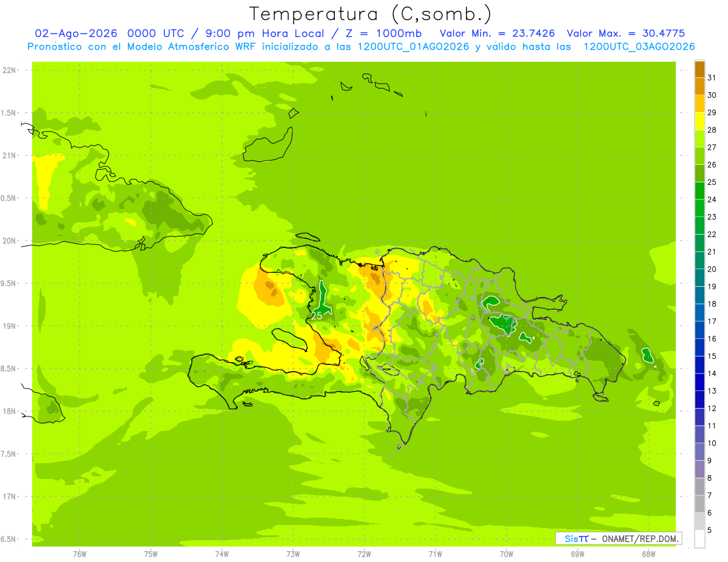Click legend value '5' at bottom
Image resolution: width=728 pixels, height=562 pixels.
click(710, 530)
